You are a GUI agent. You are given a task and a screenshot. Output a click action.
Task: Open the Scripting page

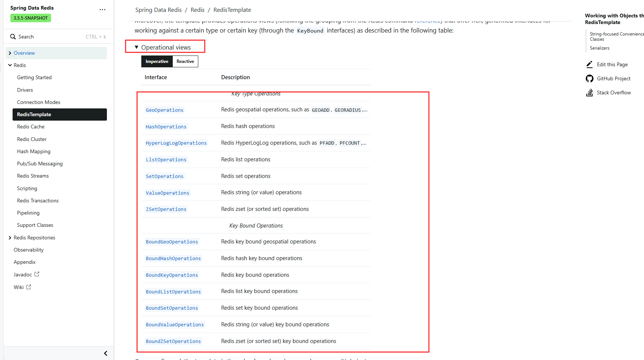click(27, 188)
